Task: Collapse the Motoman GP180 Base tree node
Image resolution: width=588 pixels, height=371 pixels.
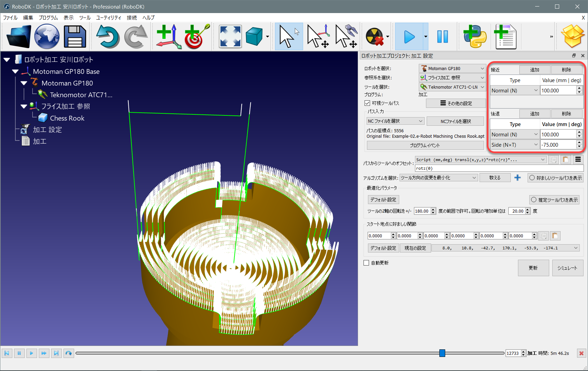Action: tap(15, 71)
